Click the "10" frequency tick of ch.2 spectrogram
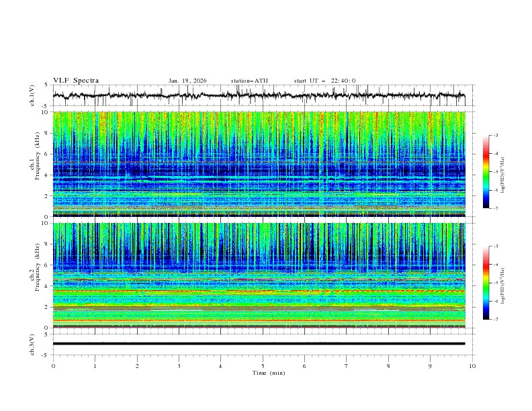The height and width of the screenshot is (411, 532). (45, 223)
